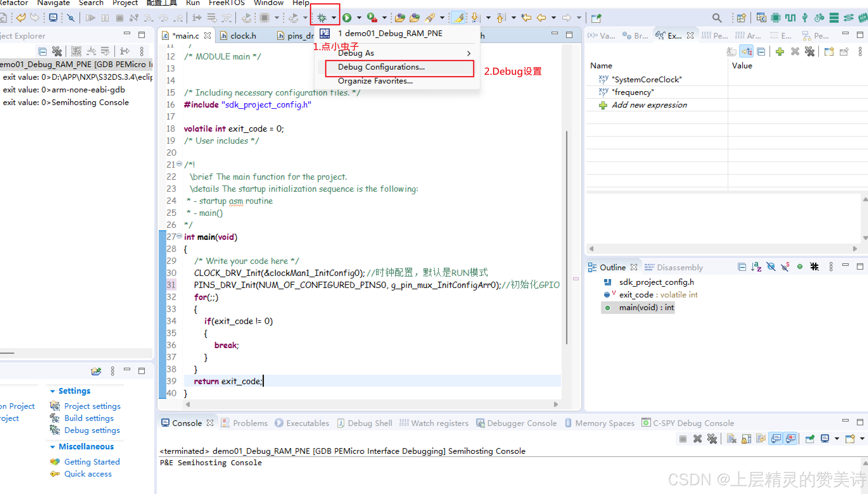Click Collapse All icon in Project Explorer
The width and height of the screenshot is (868, 494).
pyautogui.click(x=42, y=52)
